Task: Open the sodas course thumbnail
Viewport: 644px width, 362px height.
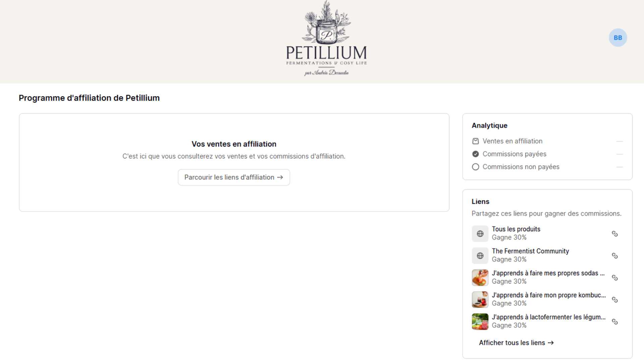Action: (480, 278)
